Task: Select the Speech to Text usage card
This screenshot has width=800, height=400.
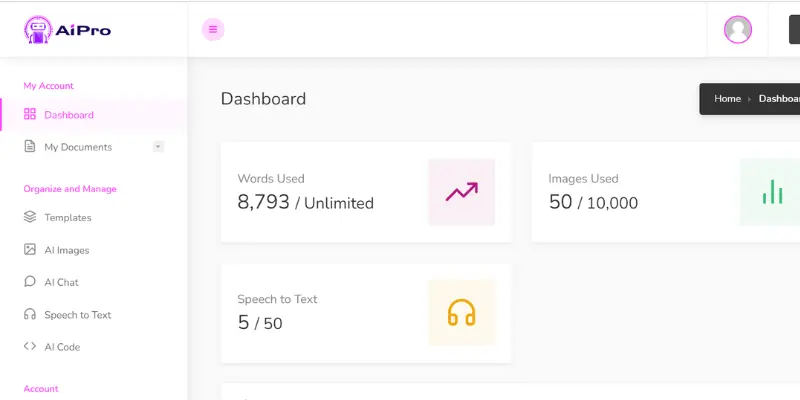Action: tap(366, 313)
